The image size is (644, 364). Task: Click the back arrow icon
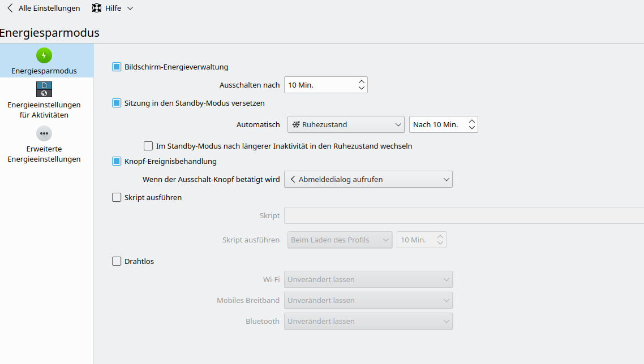[x=10, y=8]
